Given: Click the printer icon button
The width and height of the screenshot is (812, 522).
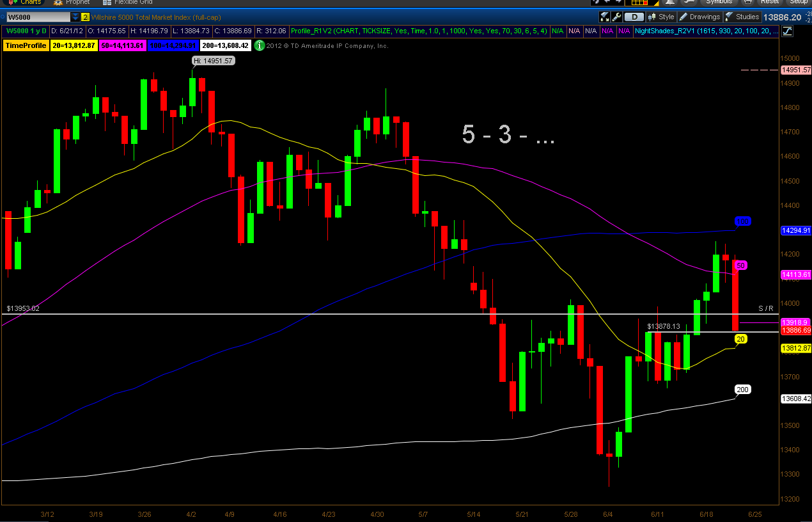Looking at the screenshot, I should tap(747, 2).
